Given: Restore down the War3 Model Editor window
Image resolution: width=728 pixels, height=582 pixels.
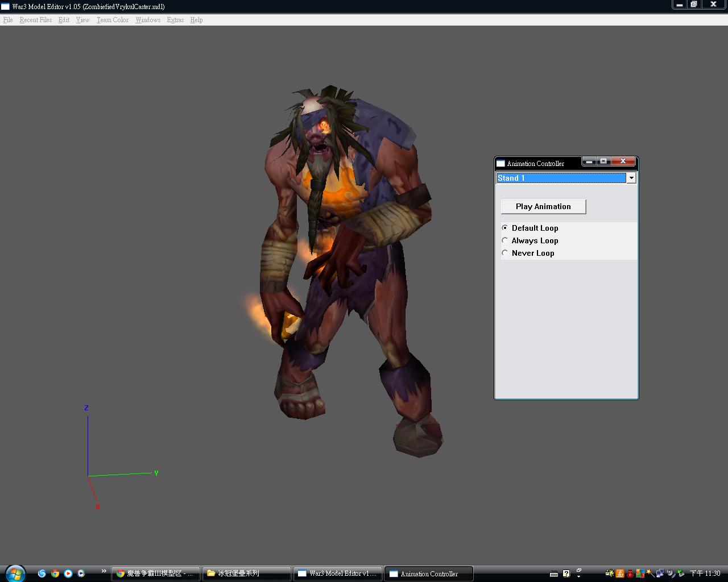Looking at the screenshot, I should coord(694,5).
